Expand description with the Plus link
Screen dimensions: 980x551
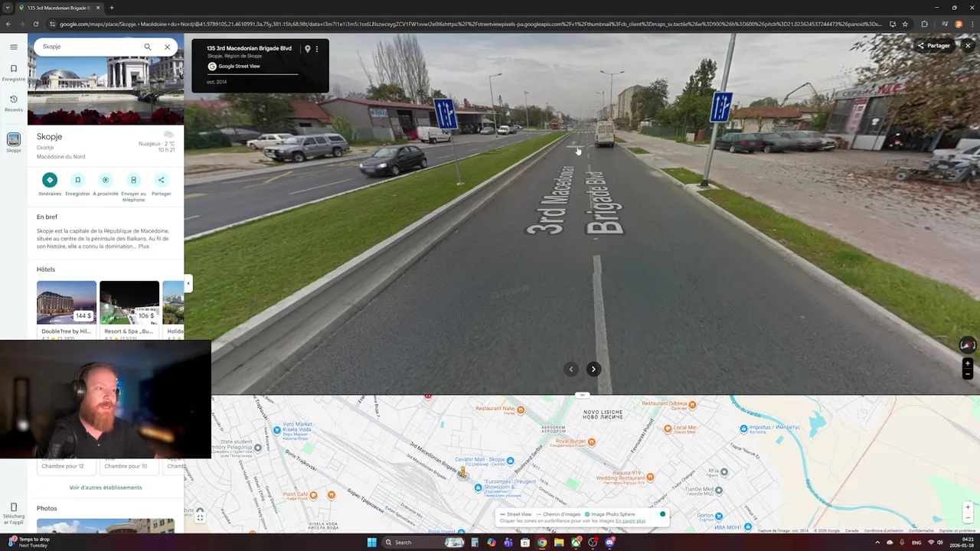pos(143,246)
